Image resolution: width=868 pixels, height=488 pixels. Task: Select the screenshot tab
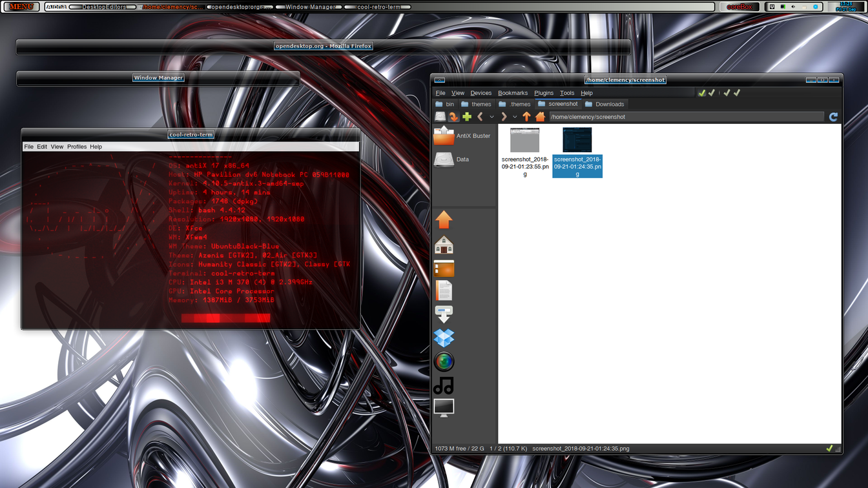558,104
